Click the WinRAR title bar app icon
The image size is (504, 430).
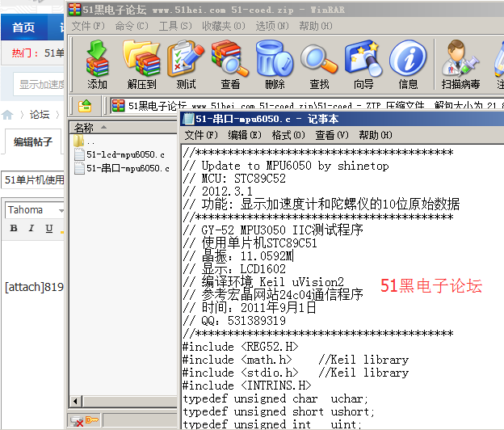[74, 10]
